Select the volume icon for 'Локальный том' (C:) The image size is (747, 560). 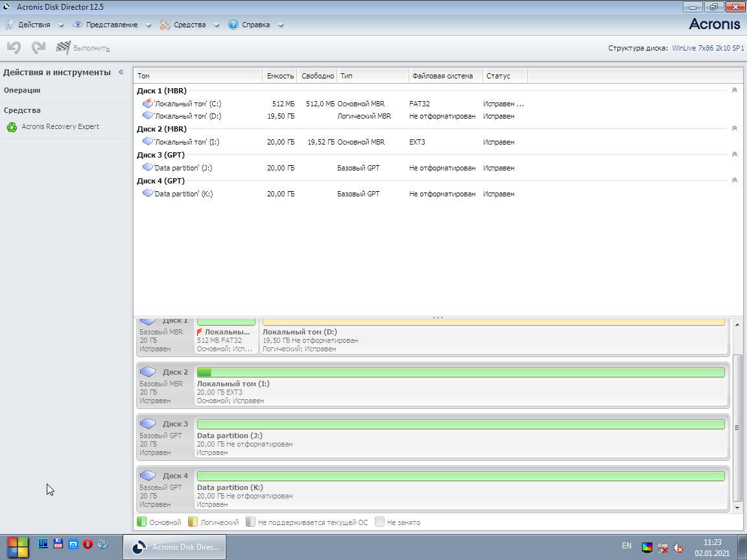(x=148, y=103)
